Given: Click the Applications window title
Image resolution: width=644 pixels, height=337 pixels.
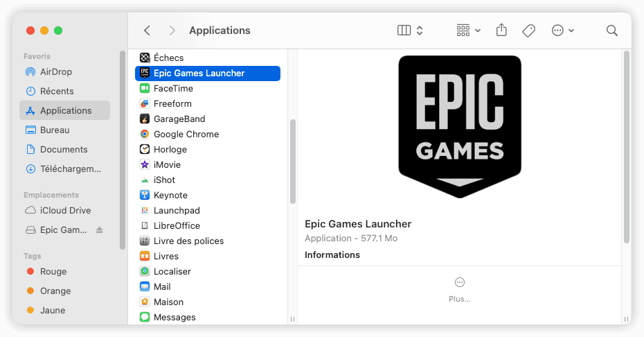Looking at the screenshot, I should point(220,31).
